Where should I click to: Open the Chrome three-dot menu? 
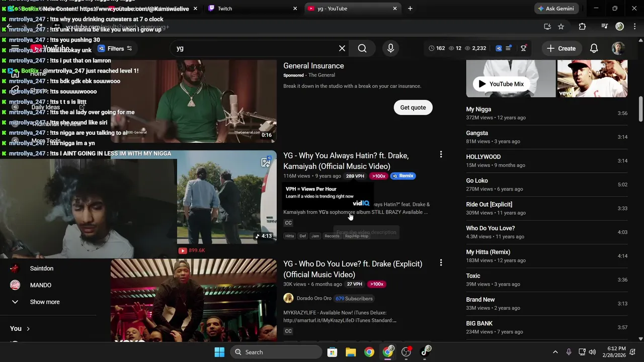[x=634, y=27]
